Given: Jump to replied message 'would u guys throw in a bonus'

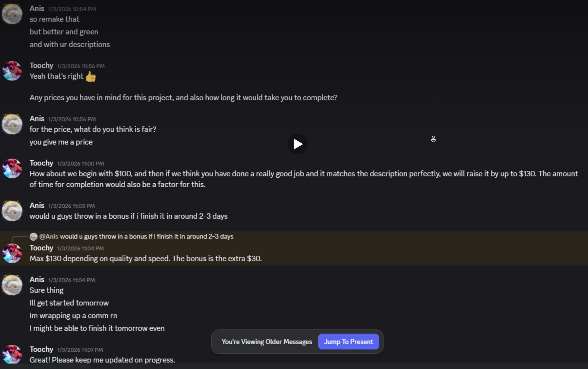Looking at the screenshot, I should [147, 237].
